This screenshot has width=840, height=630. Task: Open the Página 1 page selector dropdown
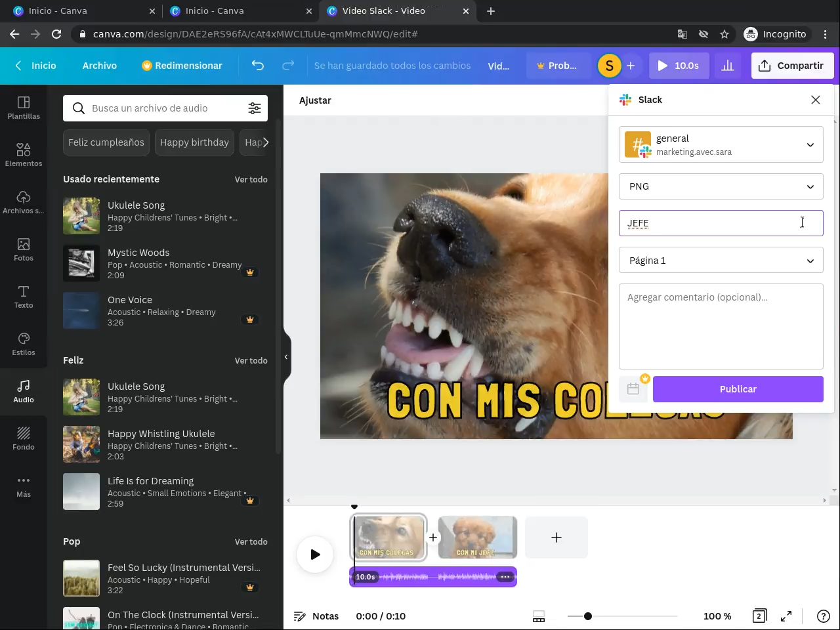721,261
